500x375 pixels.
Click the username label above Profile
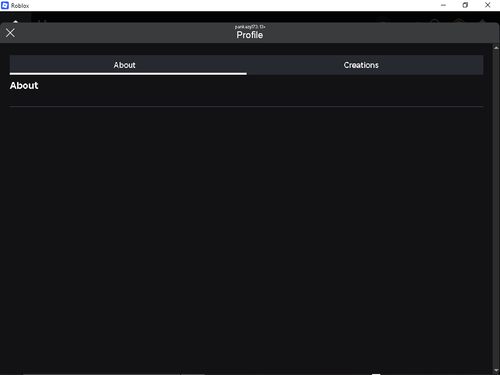click(250, 27)
